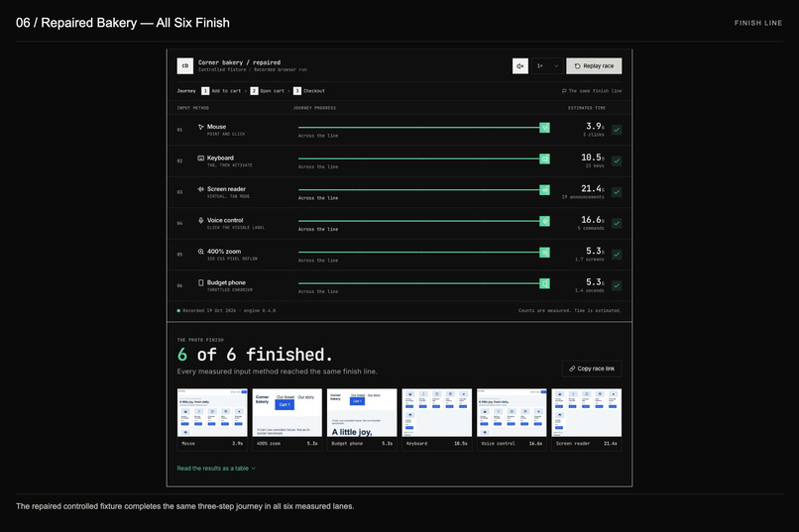Click the Mouse lane finish marker
The height and width of the screenshot is (532, 799).
click(x=544, y=128)
